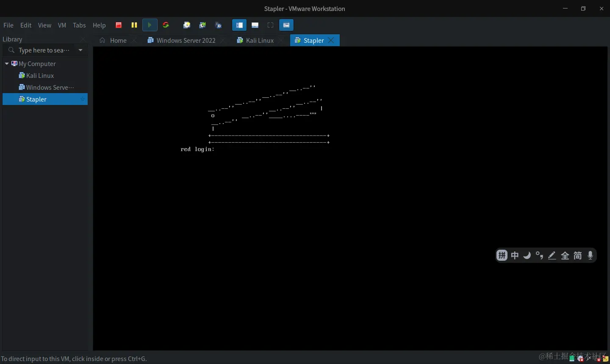Select Stapler in the library tree
Viewport: 610px width, 364px height.
point(45,99)
